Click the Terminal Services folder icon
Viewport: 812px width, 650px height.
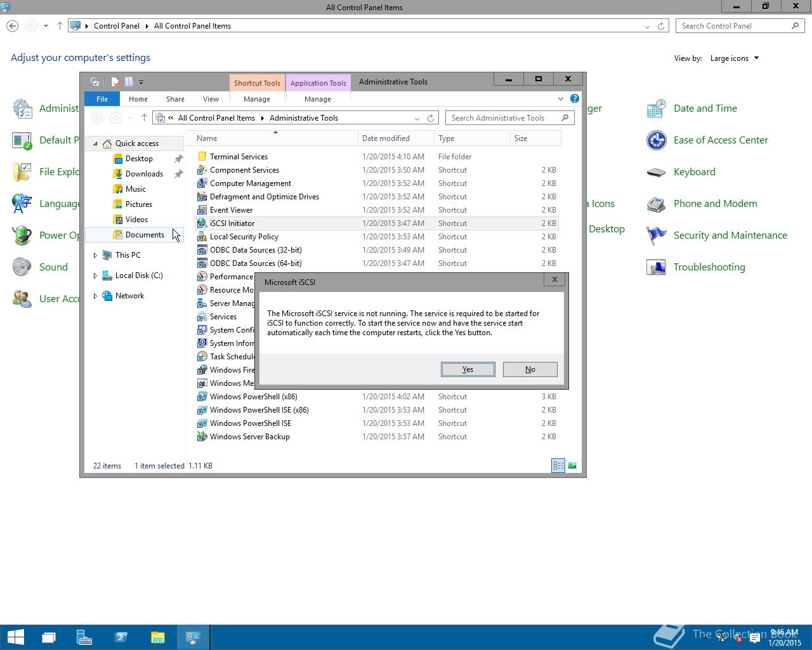pos(202,156)
